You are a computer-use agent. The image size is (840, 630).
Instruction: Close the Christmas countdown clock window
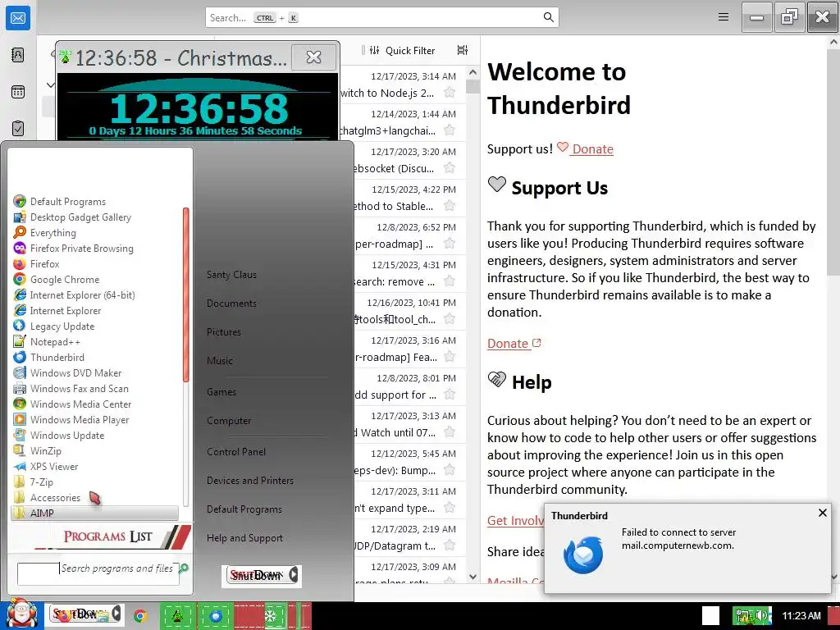coord(314,57)
